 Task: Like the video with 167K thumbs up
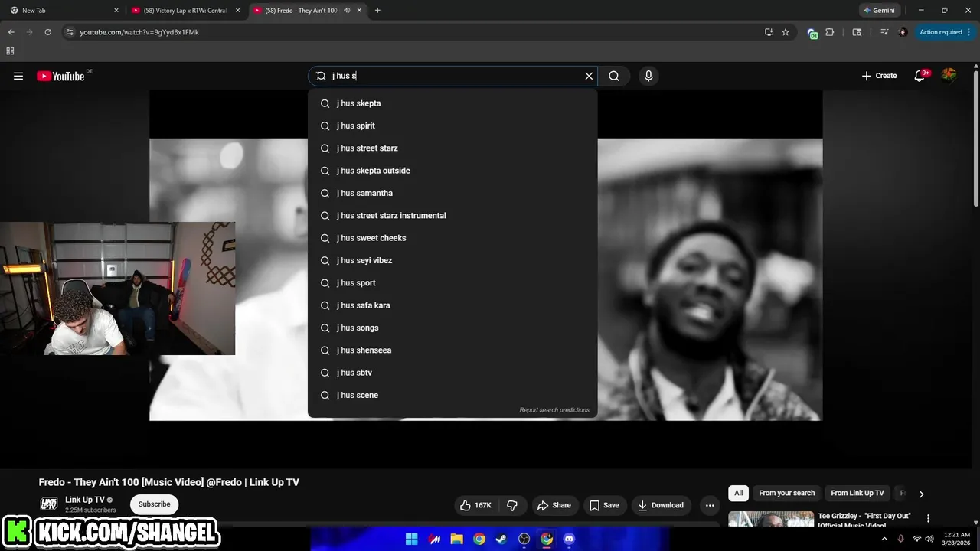tap(475, 505)
